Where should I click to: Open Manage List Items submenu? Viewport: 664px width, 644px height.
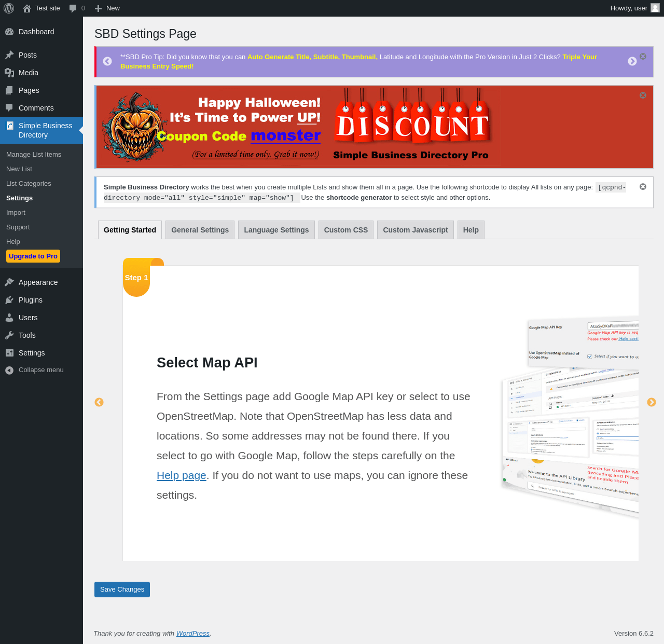tap(41, 155)
